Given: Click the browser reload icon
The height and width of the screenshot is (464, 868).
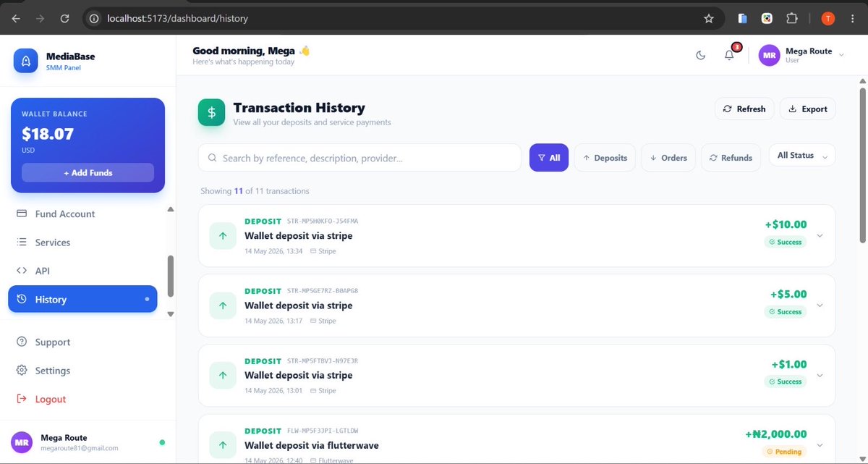Looking at the screenshot, I should (x=65, y=18).
